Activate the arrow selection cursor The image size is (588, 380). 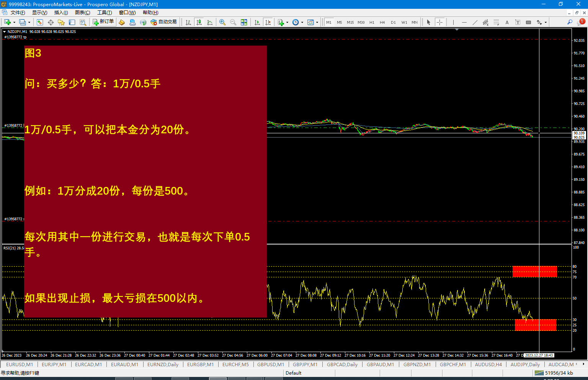coord(428,22)
